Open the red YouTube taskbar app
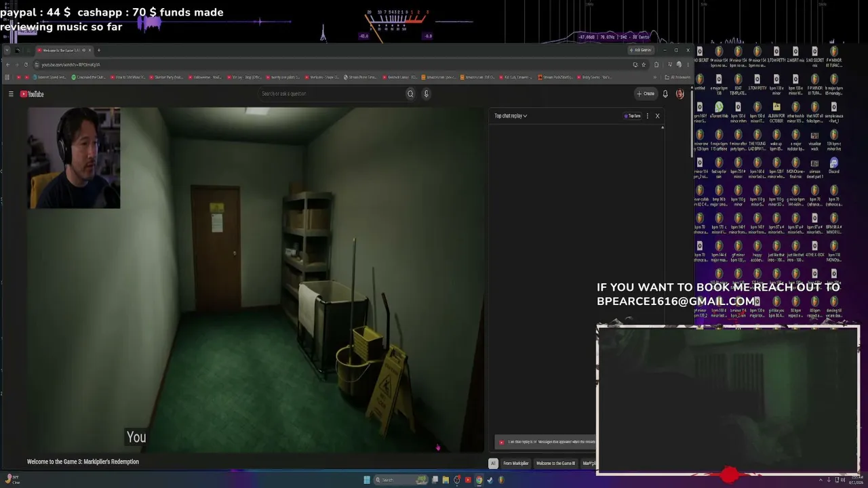868x488 pixels. point(468,480)
